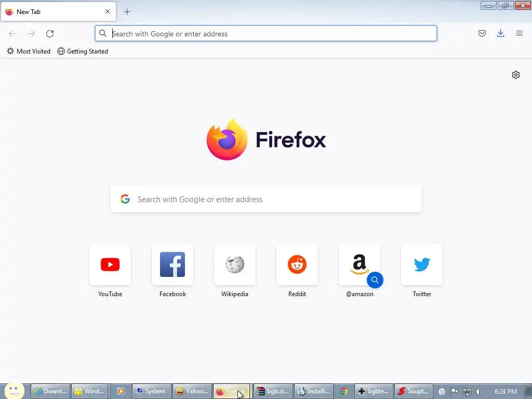532x399 pixels.
Task: Click the Reddit label text
Action: coord(297,294)
